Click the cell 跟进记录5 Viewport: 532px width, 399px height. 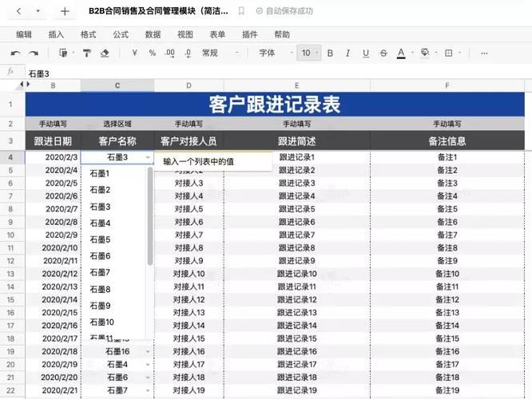tap(297, 209)
